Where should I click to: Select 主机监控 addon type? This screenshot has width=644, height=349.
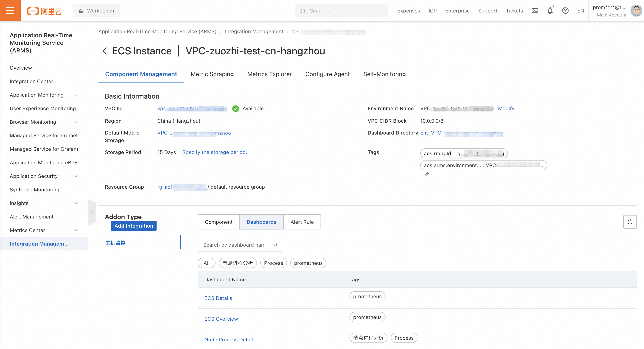115,243
